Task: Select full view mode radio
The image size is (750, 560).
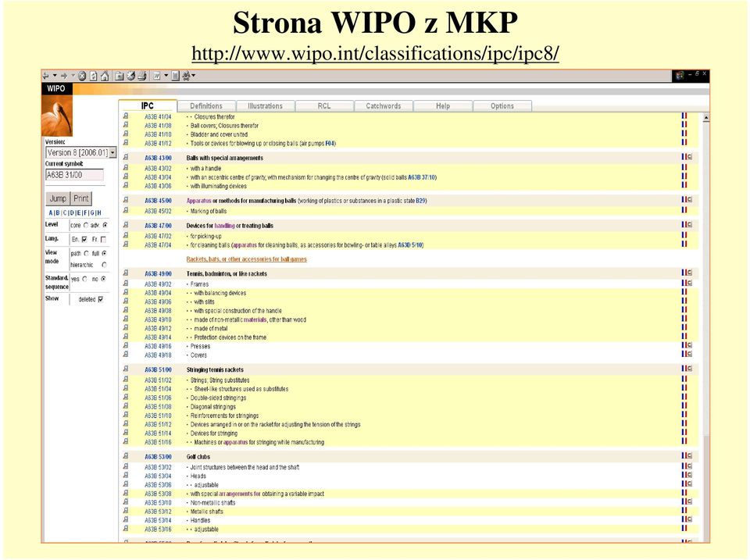Action: coord(104,254)
